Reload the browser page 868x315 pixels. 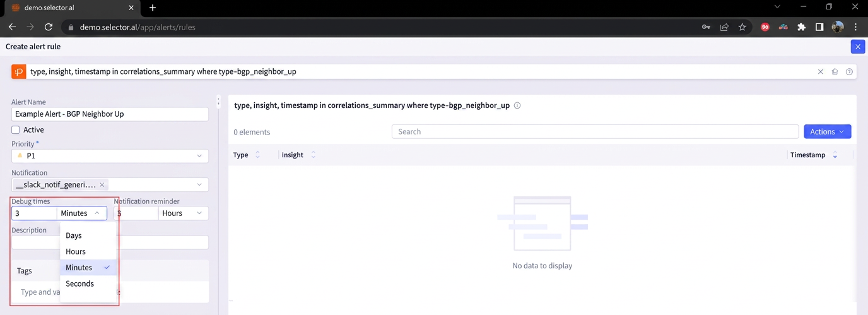pyautogui.click(x=49, y=27)
